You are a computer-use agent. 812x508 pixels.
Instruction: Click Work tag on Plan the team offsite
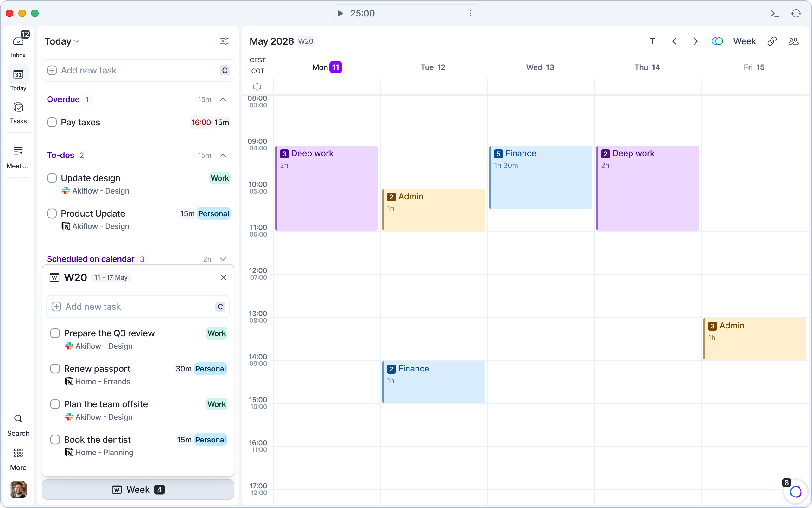(x=217, y=404)
